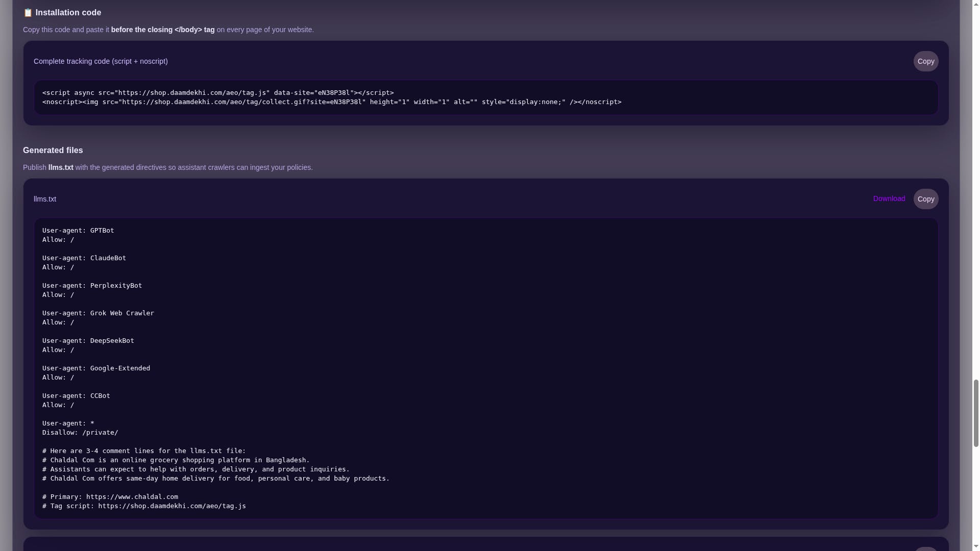The image size is (980, 551).
Task: Click the 'User-agent: DeepSeekBot' line
Action: 88,341
